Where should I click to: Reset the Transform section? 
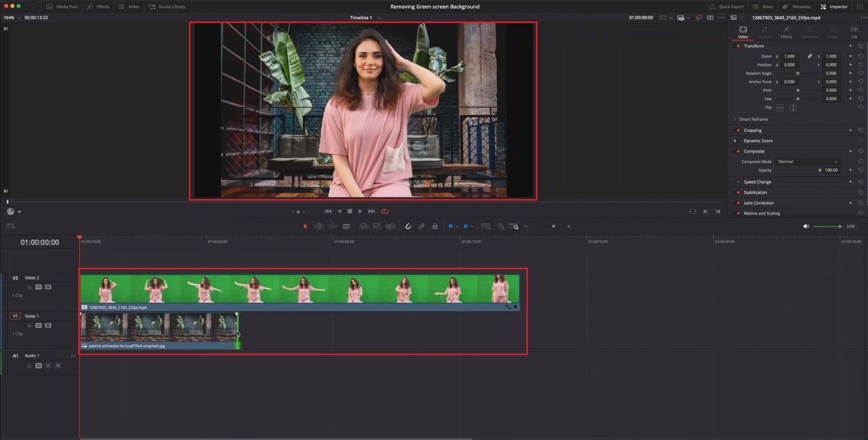[x=861, y=46]
